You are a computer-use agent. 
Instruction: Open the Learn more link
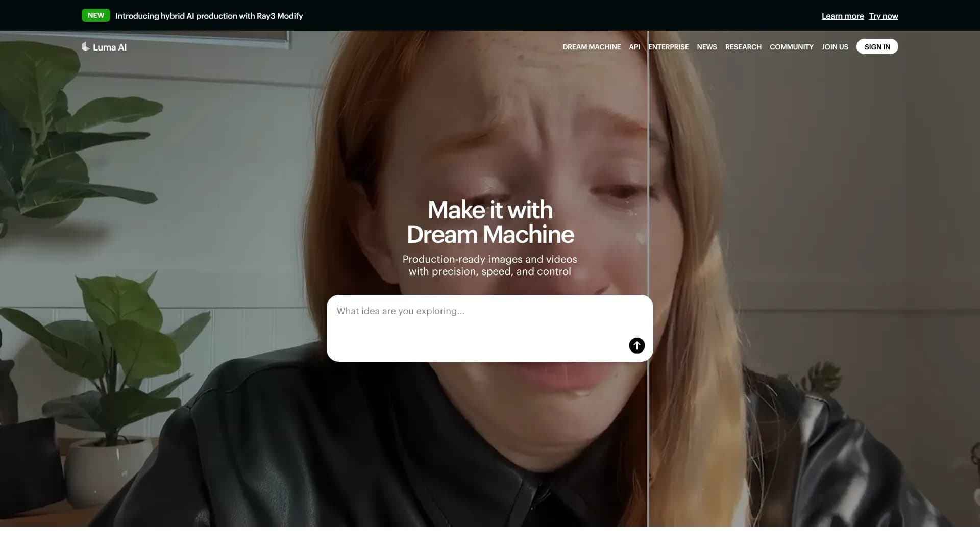[842, 16]
